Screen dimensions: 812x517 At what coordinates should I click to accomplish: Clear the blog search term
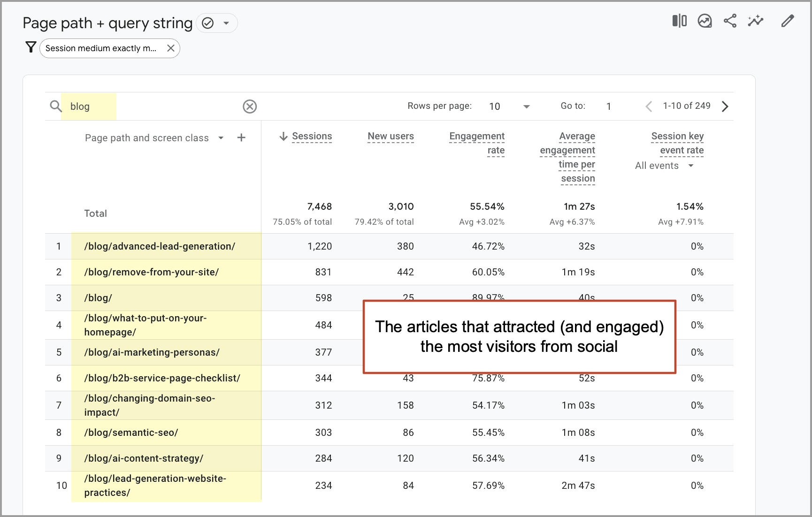point(250,106)
